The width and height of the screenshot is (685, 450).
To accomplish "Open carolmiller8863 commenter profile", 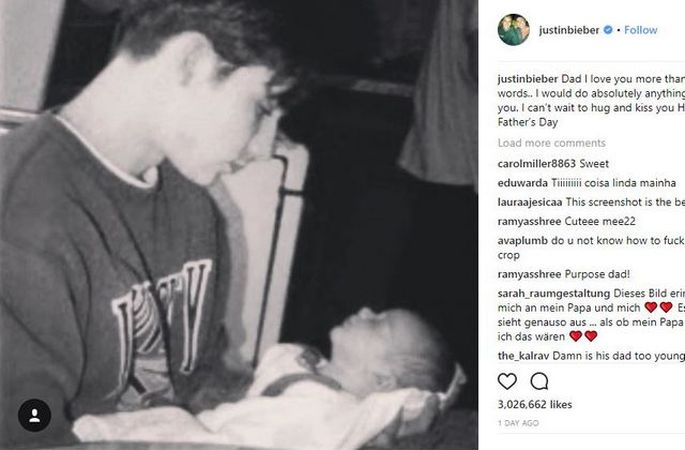I will point(536,164).
